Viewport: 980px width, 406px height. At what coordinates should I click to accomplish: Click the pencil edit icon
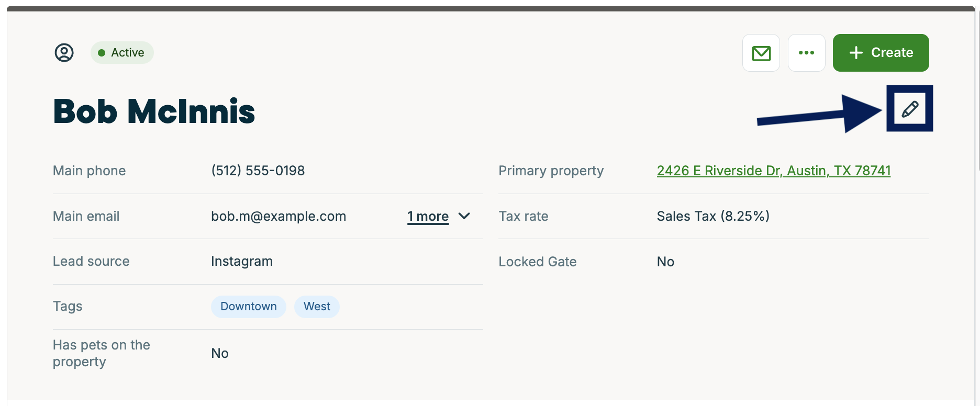click(910, 109)
